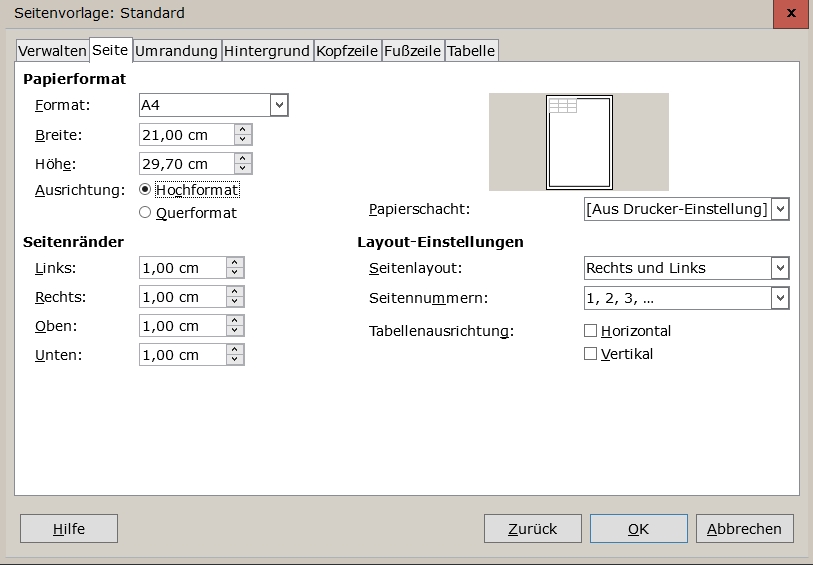Viewport: 813px width, 565px height.
Task: Click into the Höhe height field
Action: pyautogui.click(x=187, y=164)
